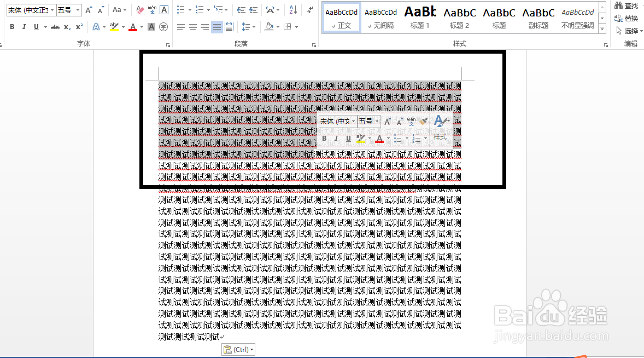
Task: Align text left in ribbon
Action: (180, 27)
